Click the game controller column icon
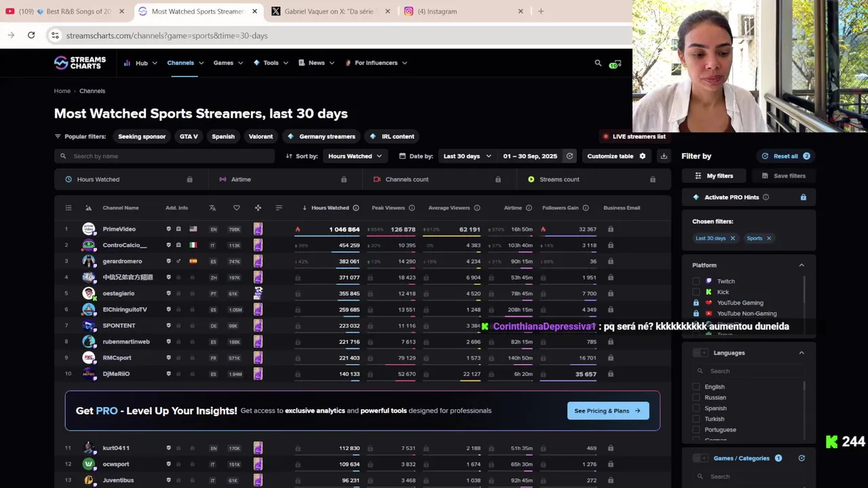This screenshot has height=488, width=868. [258, 208]
